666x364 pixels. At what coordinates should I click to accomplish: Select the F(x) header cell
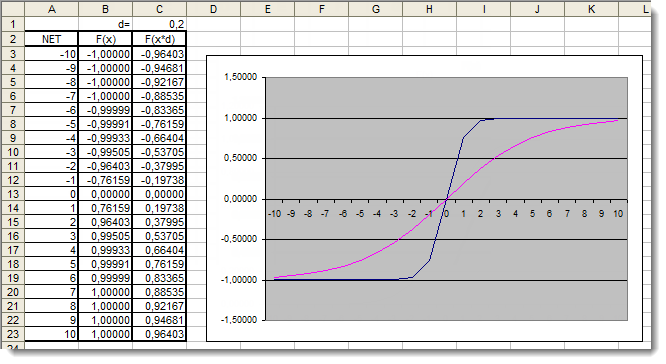tap(105, 39)
